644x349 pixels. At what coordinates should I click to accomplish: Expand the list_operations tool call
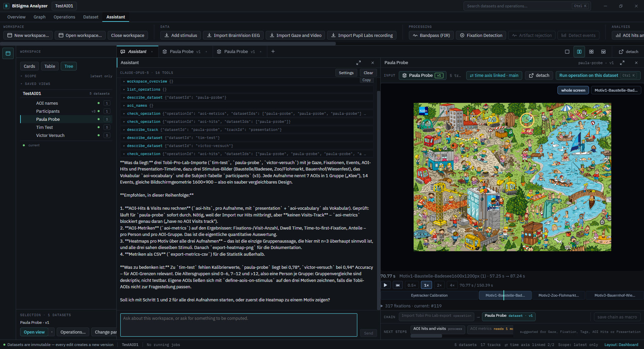tap(247, 90)
